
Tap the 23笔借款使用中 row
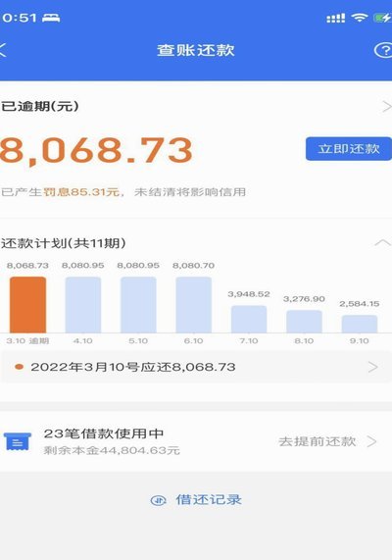[196, 441]
